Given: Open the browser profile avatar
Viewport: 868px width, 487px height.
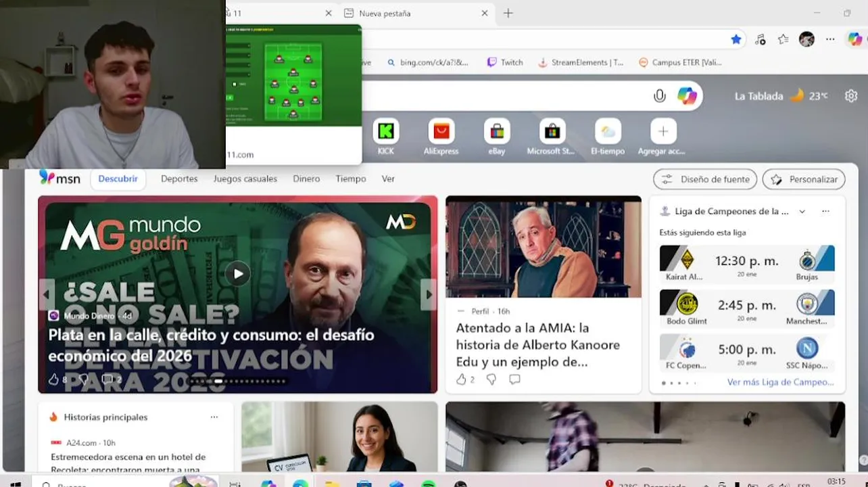Looking at the screenshot, I should (x=806, y=39).
